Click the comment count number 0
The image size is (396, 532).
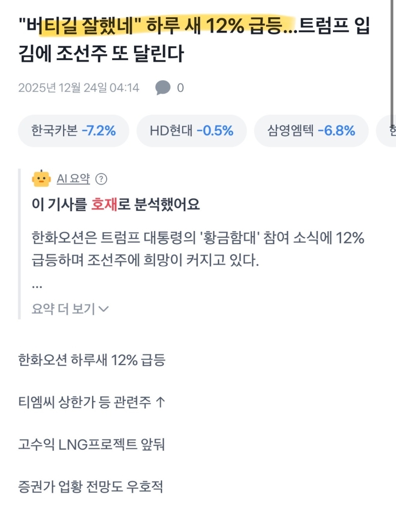180,88
